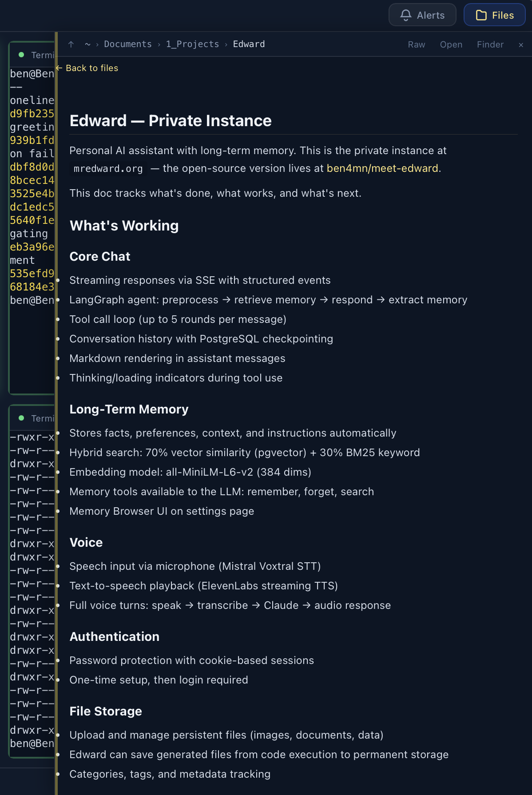The image size is (532, 795).
Task: Select Edward breadcrumb
Action: tap(249, 44)
